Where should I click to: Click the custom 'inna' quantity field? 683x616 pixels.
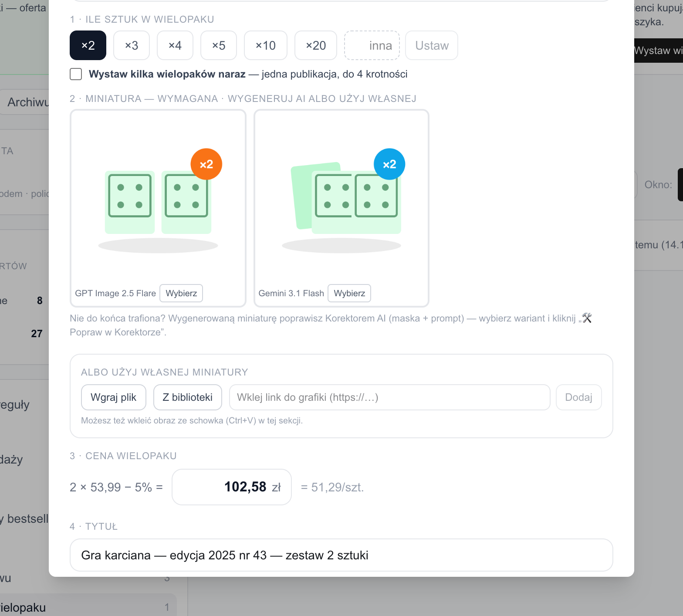coord(372,45)
